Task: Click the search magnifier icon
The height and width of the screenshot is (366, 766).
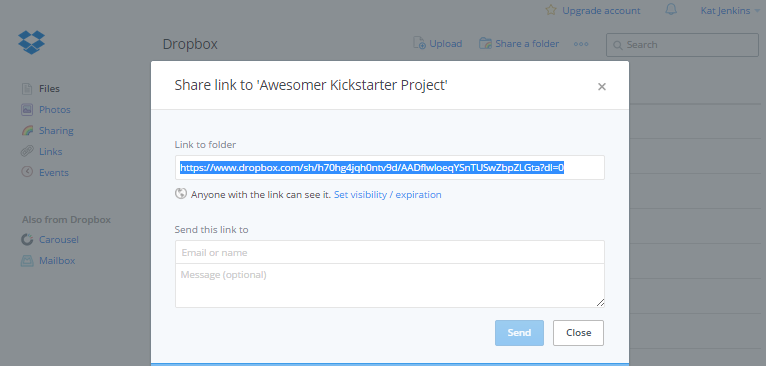Action: click(618, 45)
